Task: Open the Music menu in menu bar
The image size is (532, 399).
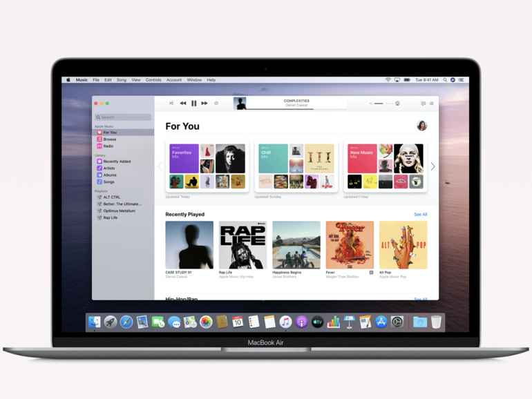Action: point(82,80)
